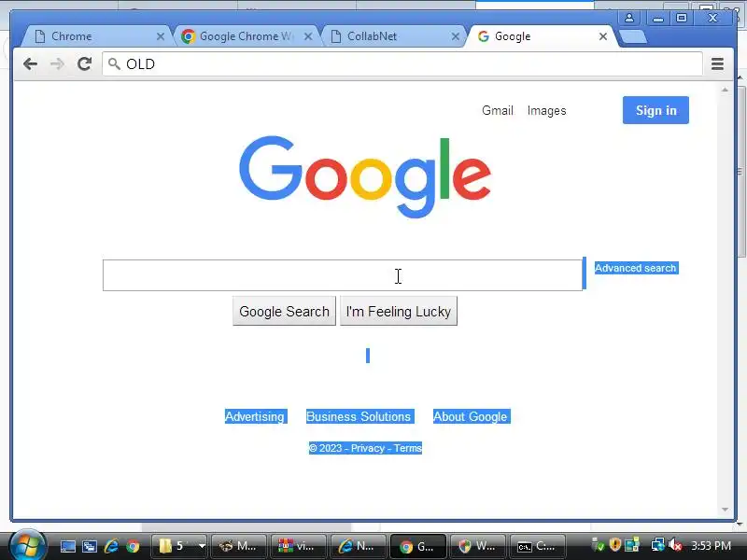Click the Google logo
The height and width of the screenshot is (560, 747).
[365, 176]
